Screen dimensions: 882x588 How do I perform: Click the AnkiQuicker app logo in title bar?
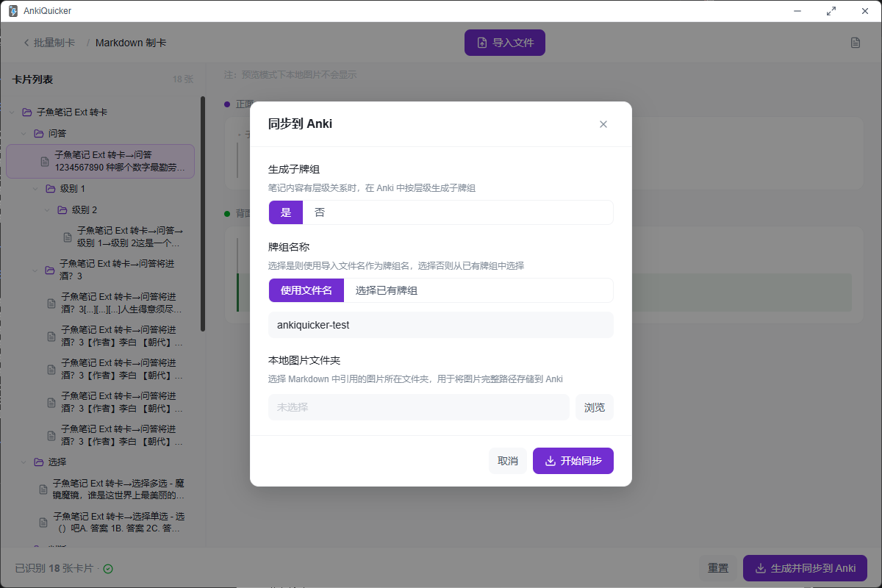[x=13, y=11]
